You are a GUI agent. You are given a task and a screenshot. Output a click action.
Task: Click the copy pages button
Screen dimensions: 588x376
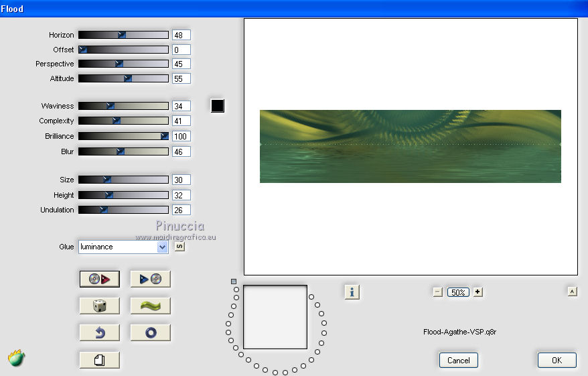tap(100, 360)
